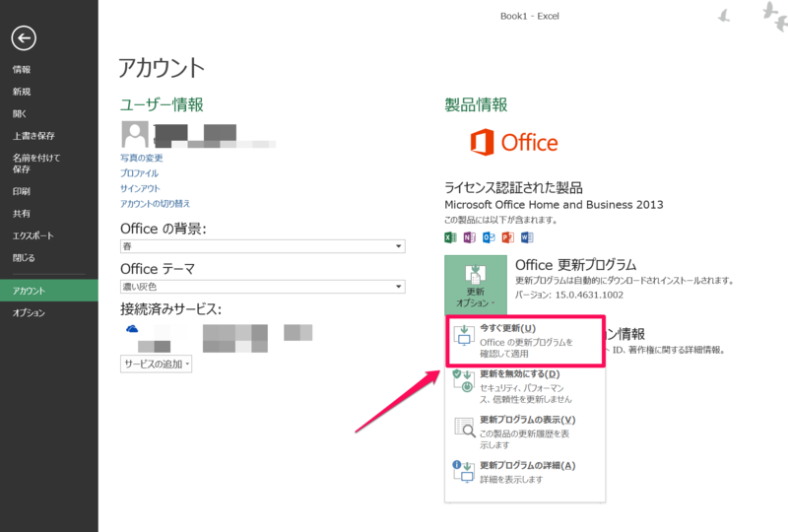The width and height of the screenshot is (788, 532).
Task: Select 更新を無効にする(D) menu entry
Action: (525, 386)
